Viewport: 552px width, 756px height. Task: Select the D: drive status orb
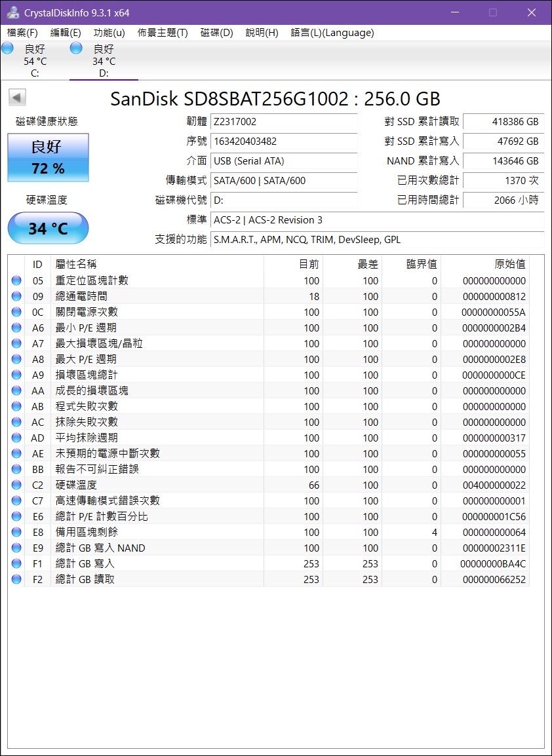(76, 48)
